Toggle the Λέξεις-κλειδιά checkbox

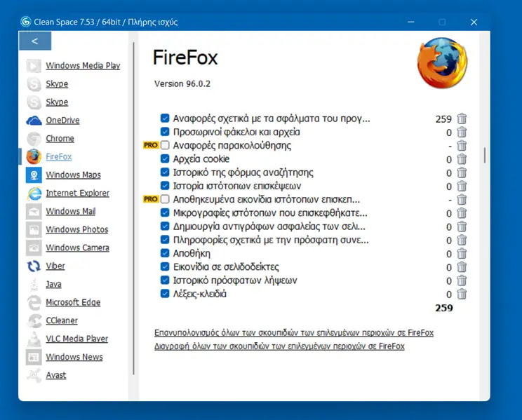[165, 294]
